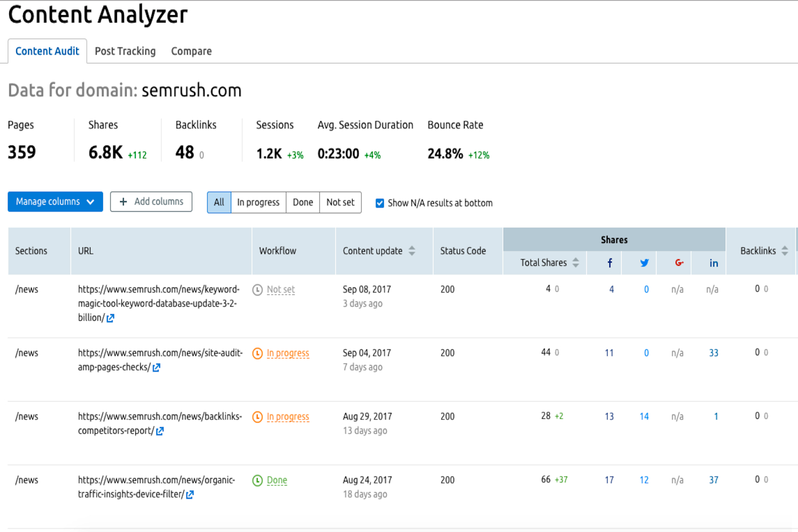798x532 pixels.
Task: Click Total Shares value 66
Action: point(546,480)
